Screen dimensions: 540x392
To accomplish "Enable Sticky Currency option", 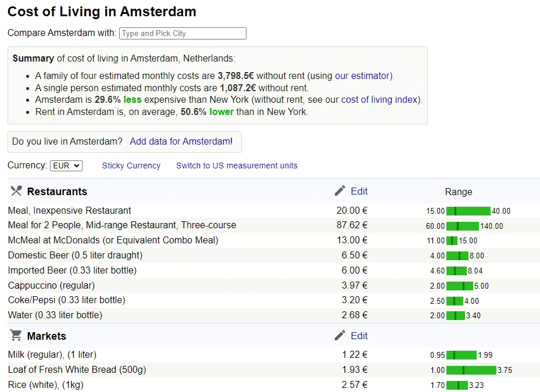I will pos(131,166).
